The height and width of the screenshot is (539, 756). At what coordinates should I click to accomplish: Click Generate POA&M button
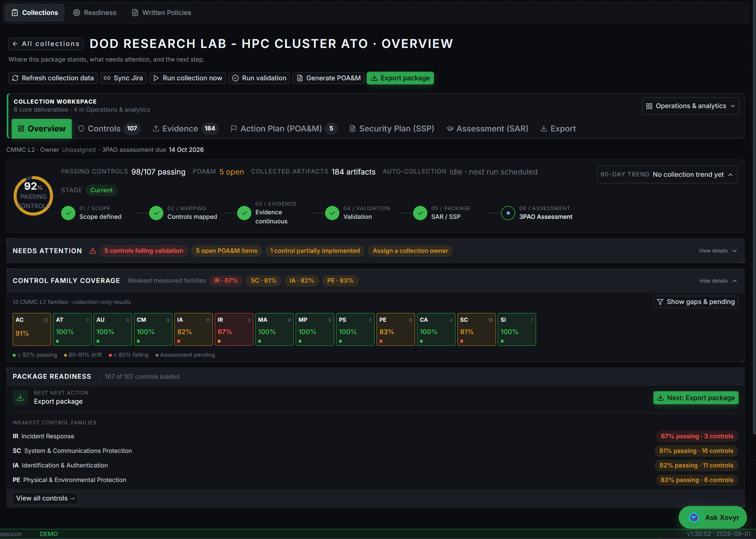pos(328,78)
